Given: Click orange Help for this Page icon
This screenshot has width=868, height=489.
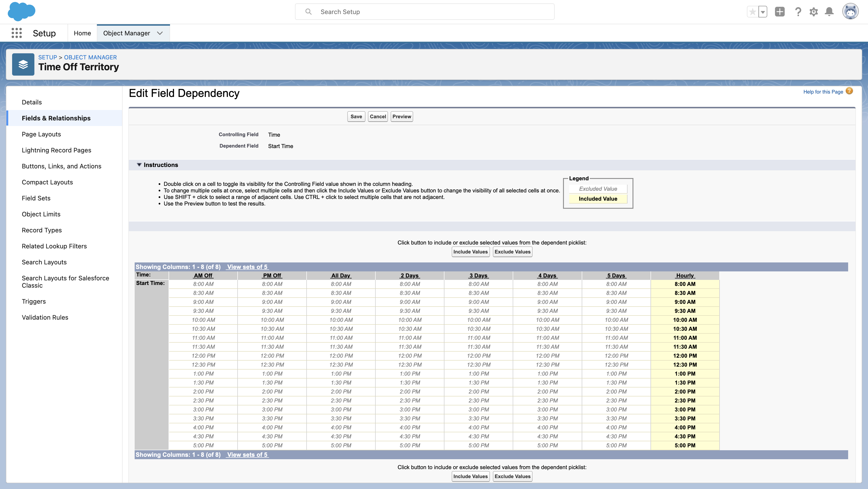Looking at the screenshot, I should click(x=849, y=91).
